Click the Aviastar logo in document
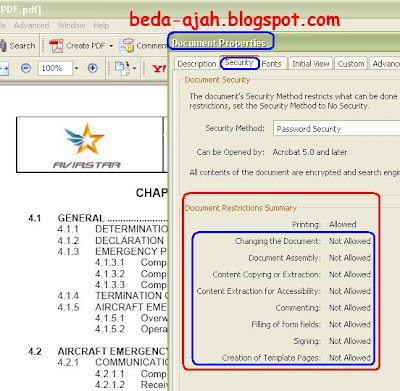 coord(86,146)
